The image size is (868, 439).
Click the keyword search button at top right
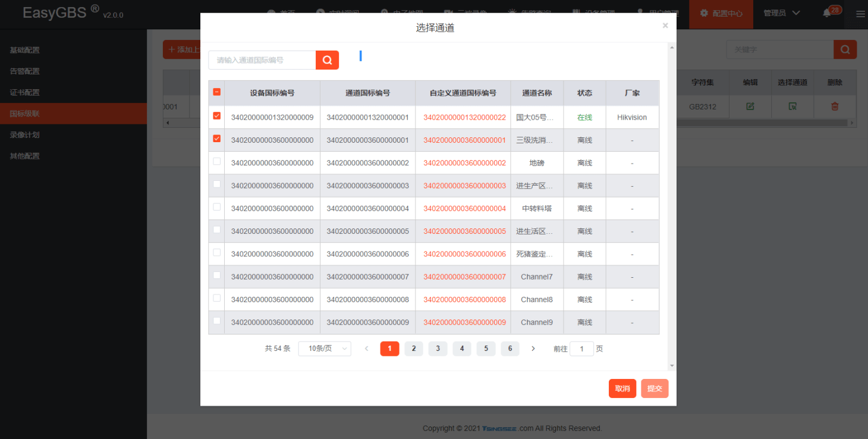(x=845, y=49)
